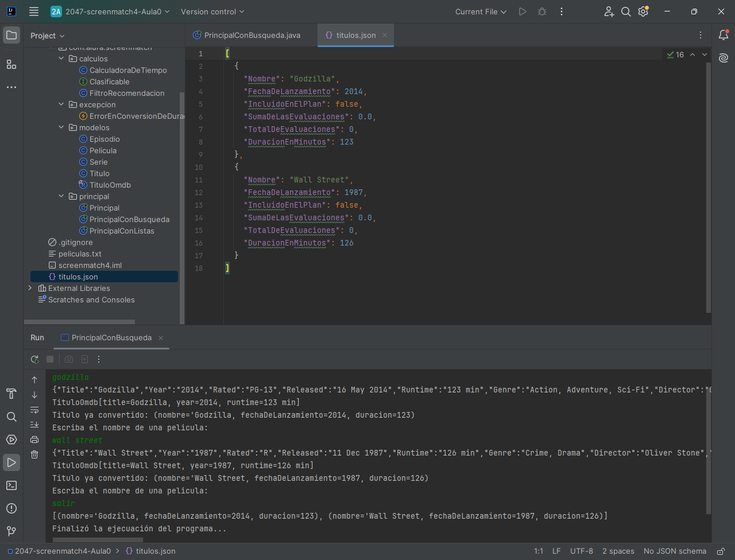Click titulos.json breadcrumb in status bar
This screenshot has width=735, height=560.
point(150,551)
